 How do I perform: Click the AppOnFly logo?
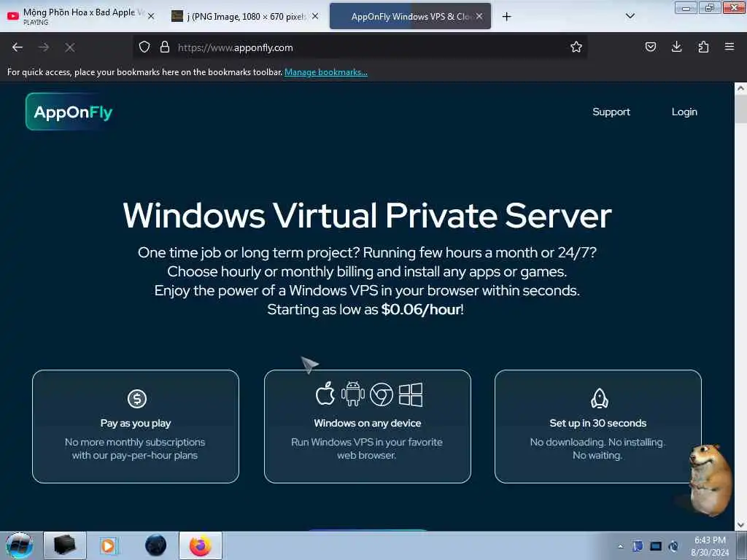coord(69,112)
